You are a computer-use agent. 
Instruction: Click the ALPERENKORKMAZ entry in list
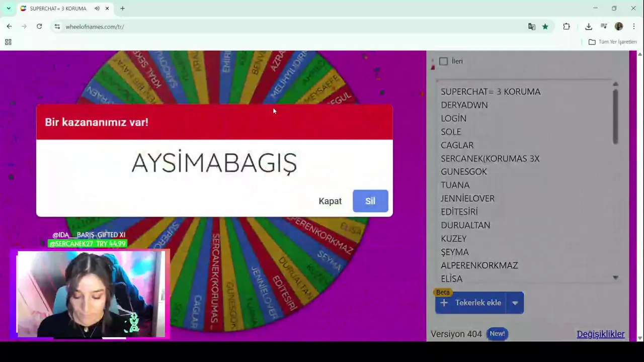pos(479,265)
